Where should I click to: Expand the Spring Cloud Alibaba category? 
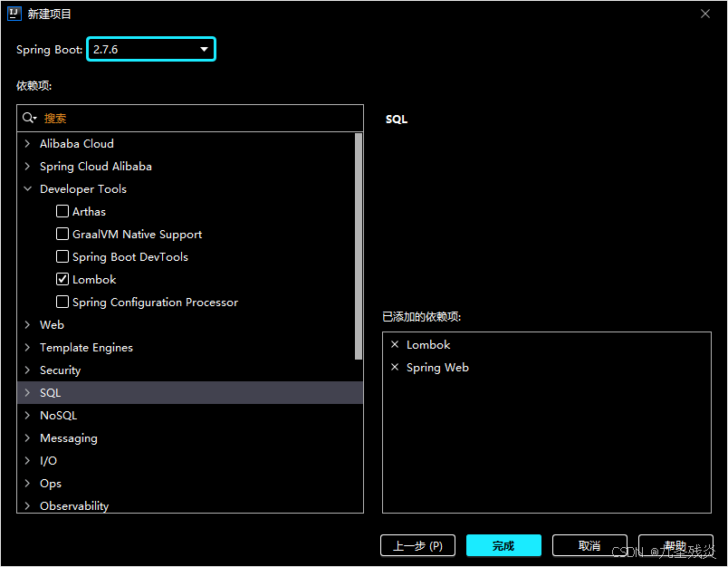27,167
